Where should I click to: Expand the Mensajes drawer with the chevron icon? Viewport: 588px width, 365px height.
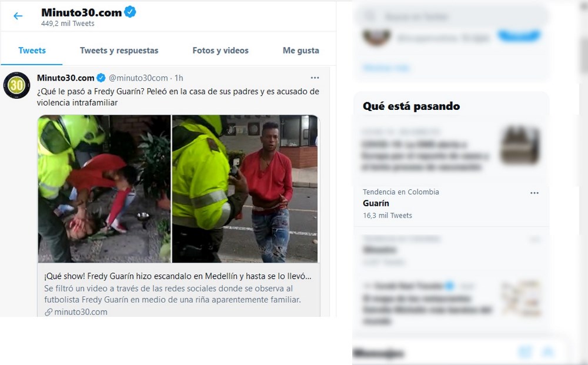pos(549,352)
